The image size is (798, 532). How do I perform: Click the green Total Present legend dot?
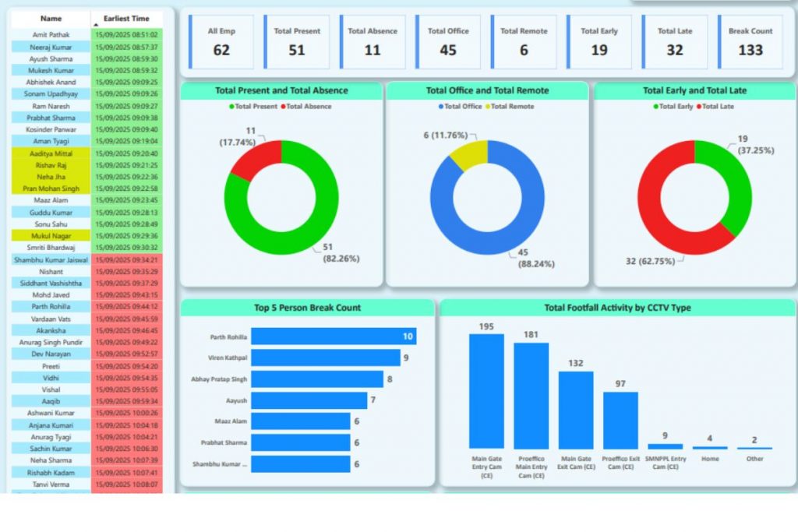click(231, 107)
